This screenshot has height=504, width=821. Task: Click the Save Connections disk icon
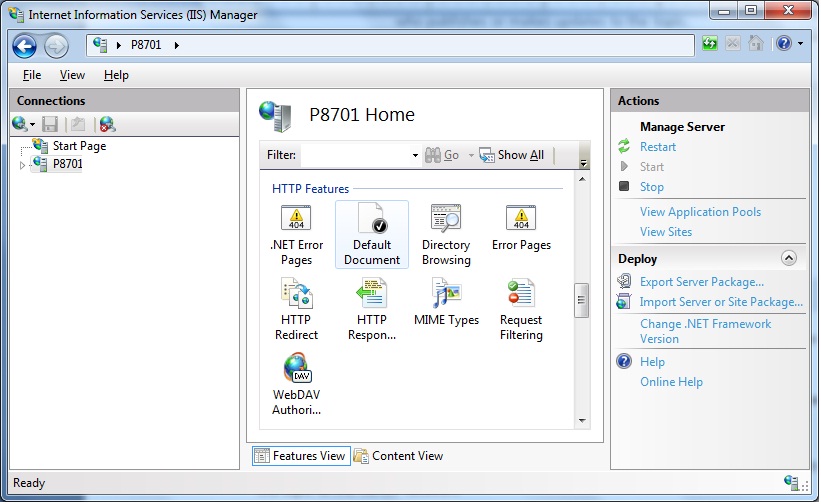(x=50, y=124)
